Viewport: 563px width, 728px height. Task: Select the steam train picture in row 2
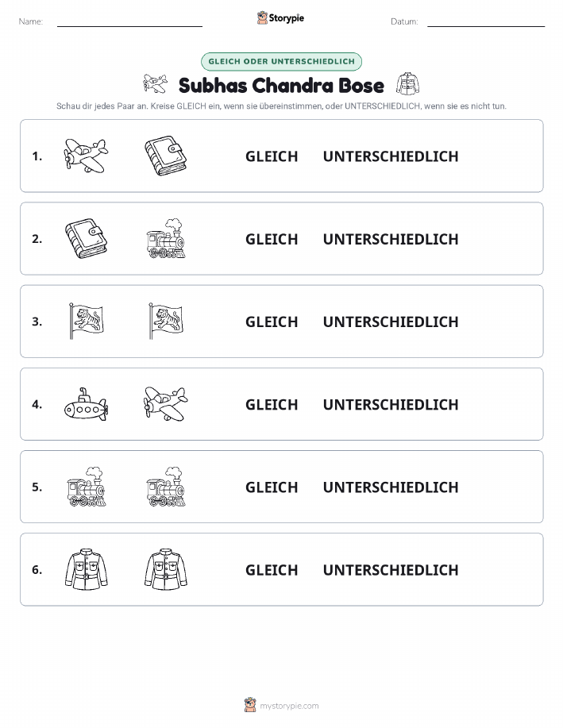pos(166,238)
